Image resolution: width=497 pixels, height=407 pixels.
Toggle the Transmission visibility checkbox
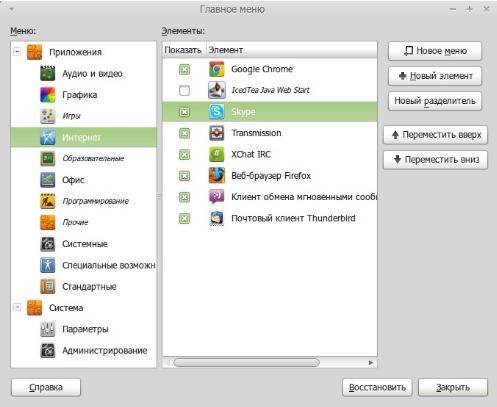tap(184, 133)
